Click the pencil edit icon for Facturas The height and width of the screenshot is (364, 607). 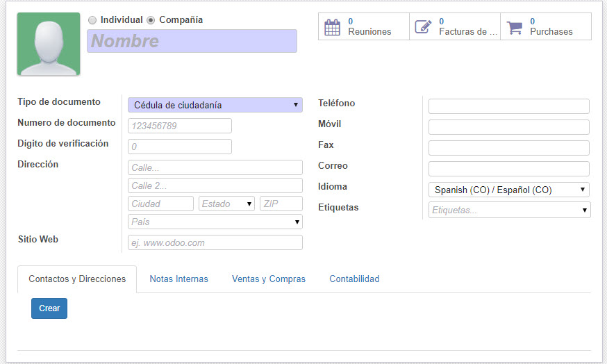click(423, 27)
